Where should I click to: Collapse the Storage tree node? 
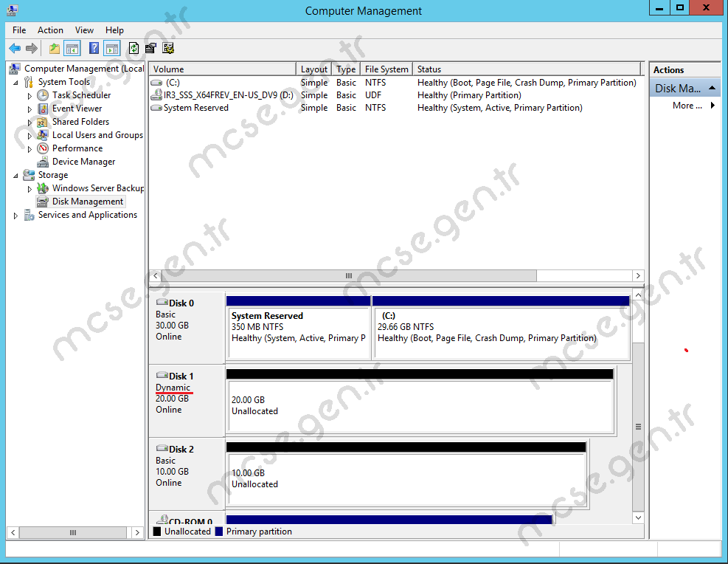15,176
